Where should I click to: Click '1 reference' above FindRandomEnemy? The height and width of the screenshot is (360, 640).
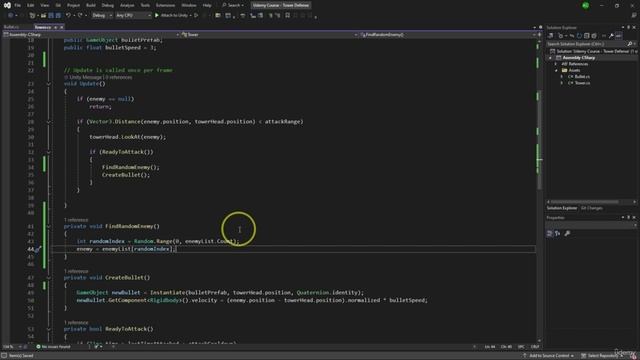(x=76, y=220)
